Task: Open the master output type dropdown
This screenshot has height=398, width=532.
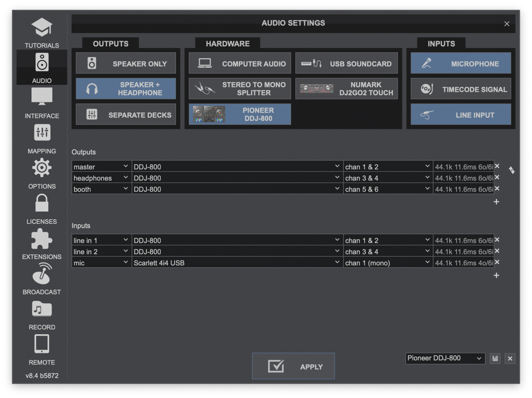Action: [101, 167]
